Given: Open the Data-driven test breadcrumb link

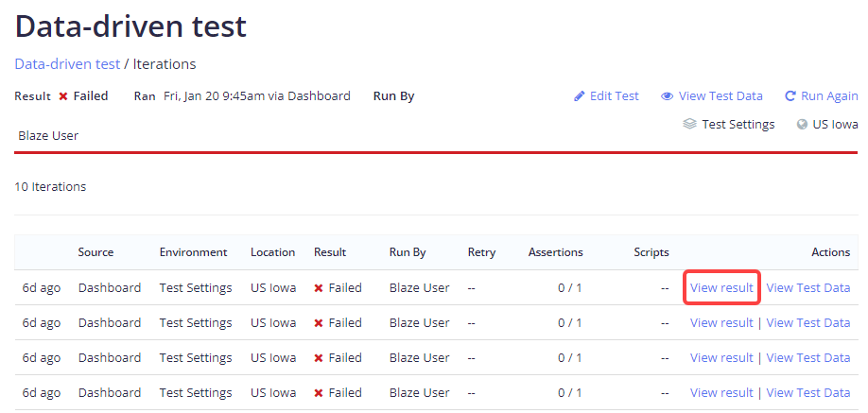Looking at the screenshot, I should coord(67,64).
